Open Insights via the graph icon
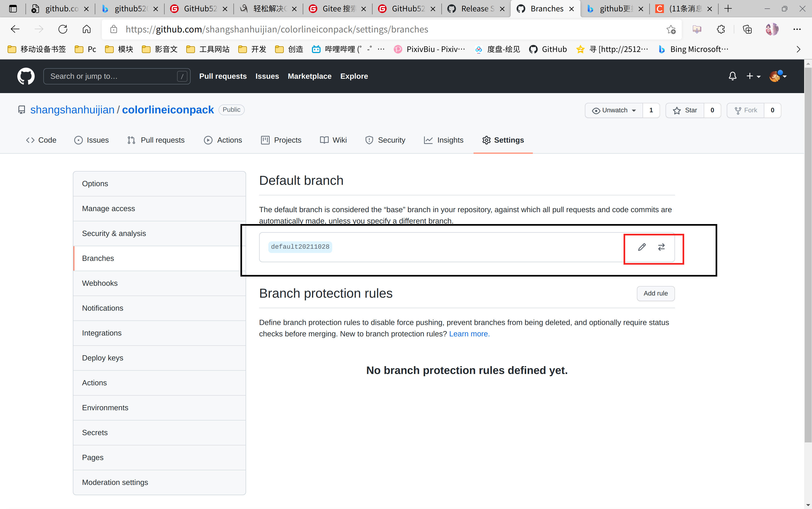This screenshot has width=812, height=509. click(x=428, y=140)
